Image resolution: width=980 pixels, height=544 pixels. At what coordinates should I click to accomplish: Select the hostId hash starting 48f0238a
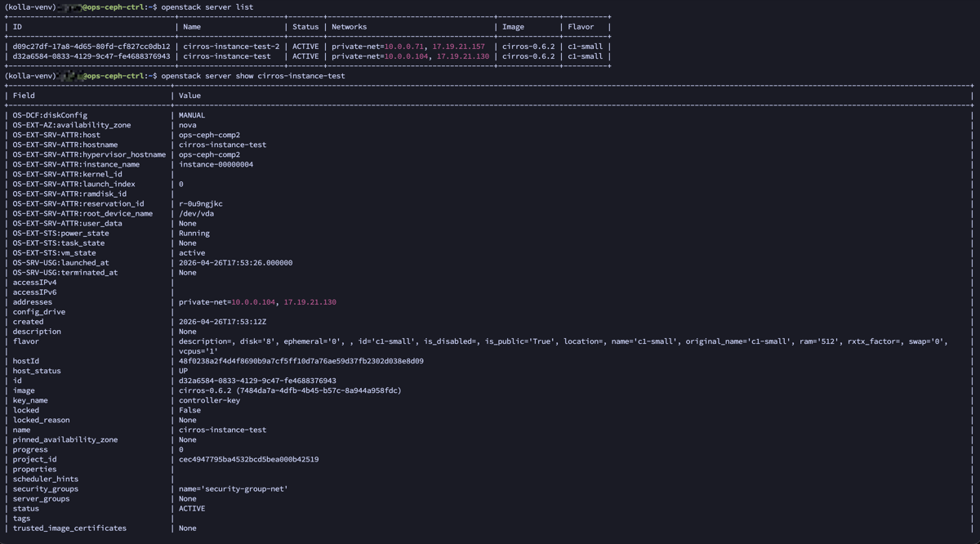(301, 360)
